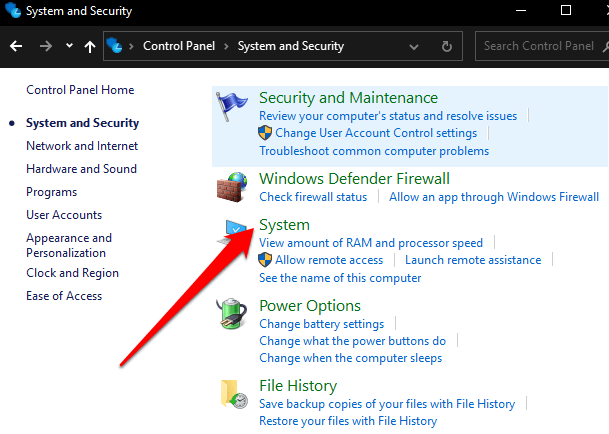Go up one level with the up arrow
Screen dimensions: 609x434
(91, 46)
